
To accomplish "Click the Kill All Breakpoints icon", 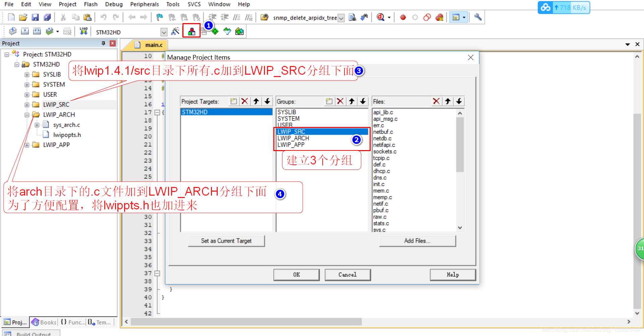I will click(439, 17).
